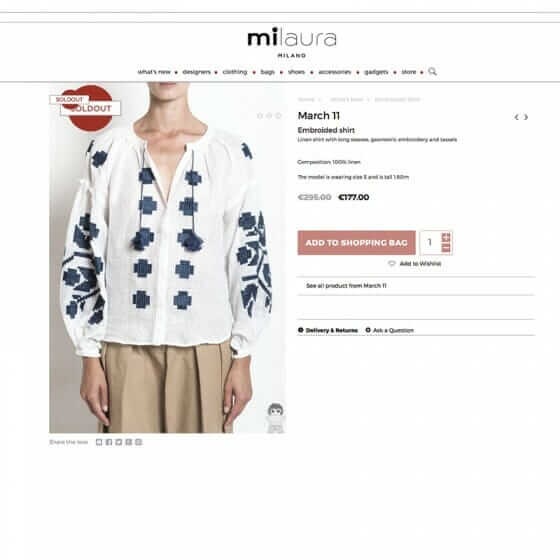560x560 pixels.
Task: Increase quantity with the plus button
Action: click(x=446, y=237)
